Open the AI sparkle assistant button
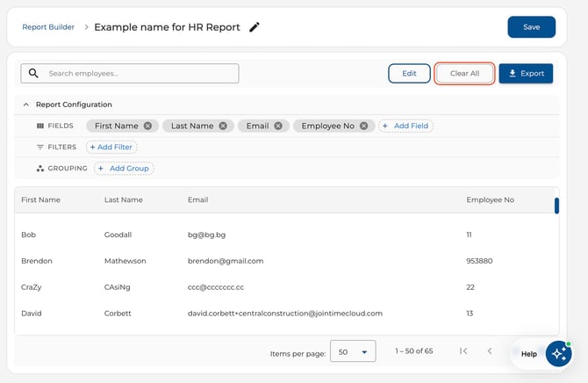 pos(558,354)
